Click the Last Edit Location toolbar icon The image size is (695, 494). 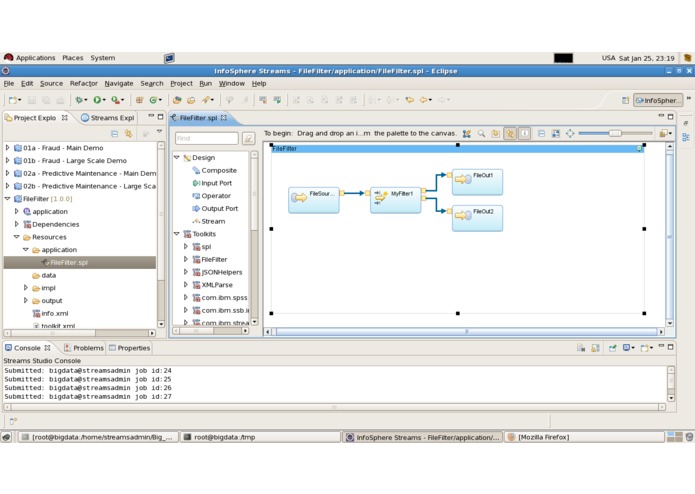pyautogui.click(x=410, y=100)
